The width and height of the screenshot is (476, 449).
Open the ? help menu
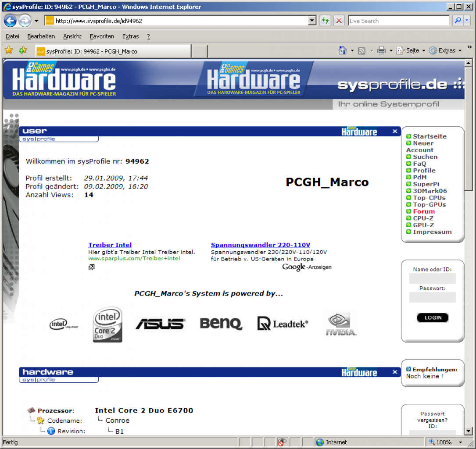[x=148, y=36]
